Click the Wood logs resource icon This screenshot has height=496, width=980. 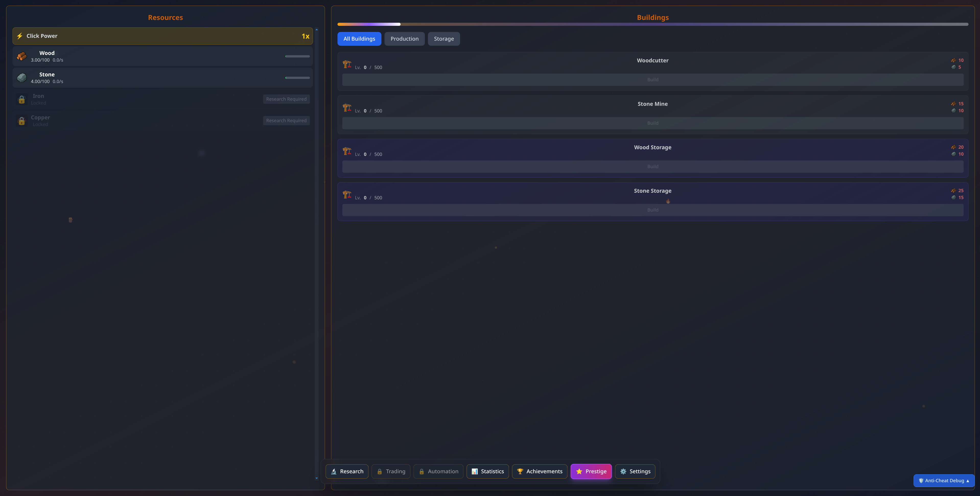(x=22, y=56)
